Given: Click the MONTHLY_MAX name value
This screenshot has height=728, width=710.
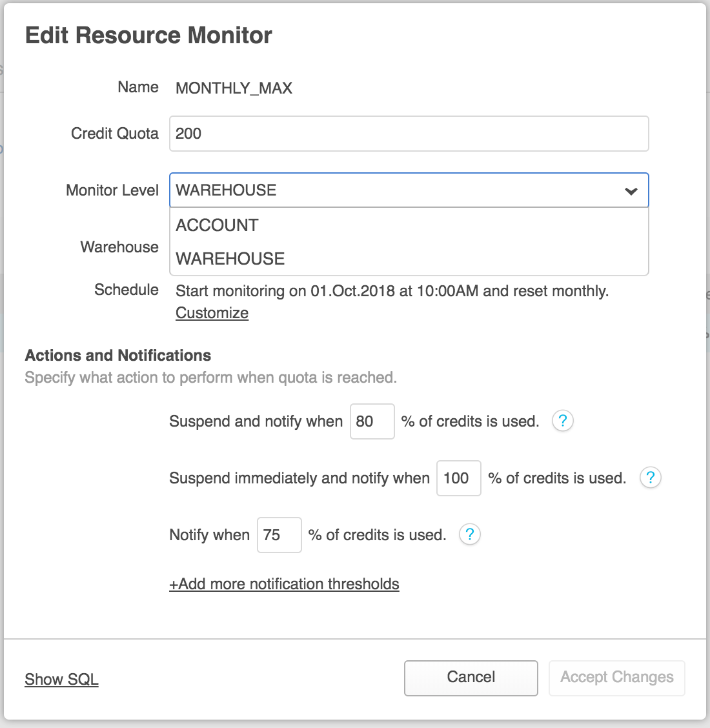Looking at the screenshot, I should [234, 88].
